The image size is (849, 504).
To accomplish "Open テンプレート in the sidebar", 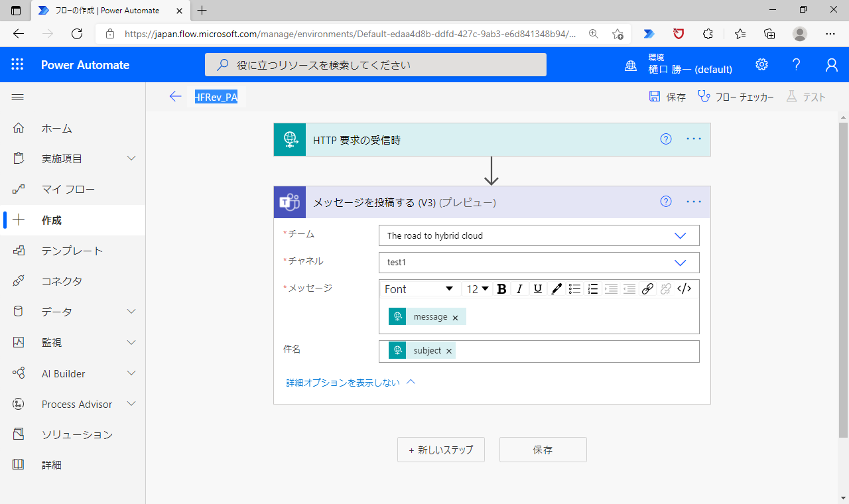I will tap(73, 251).
